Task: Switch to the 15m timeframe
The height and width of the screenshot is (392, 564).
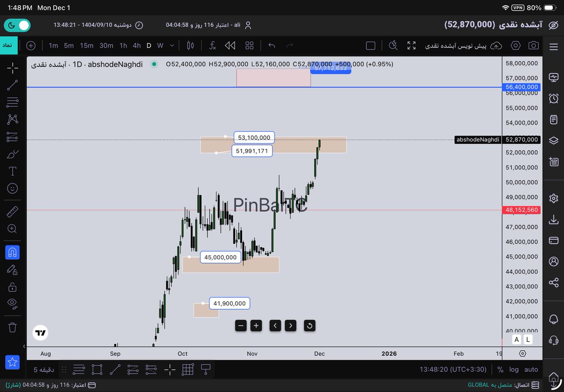Action: [x=86, y=46]
